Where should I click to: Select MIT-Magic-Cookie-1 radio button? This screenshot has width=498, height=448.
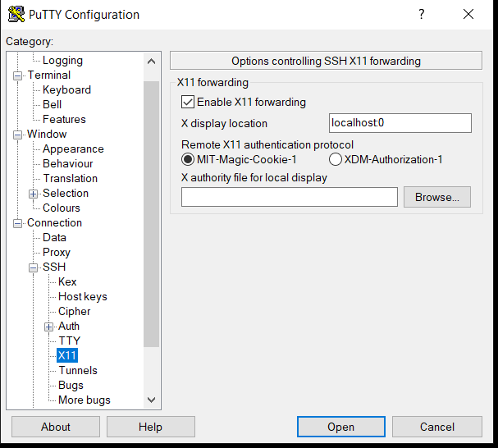tap(188, 159)
